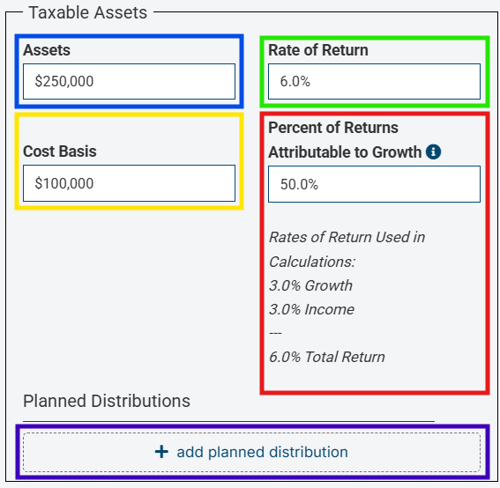500x488 pixels.
Task: Focus the Assets field showing $250,000
Action: (x=129, y=81)
